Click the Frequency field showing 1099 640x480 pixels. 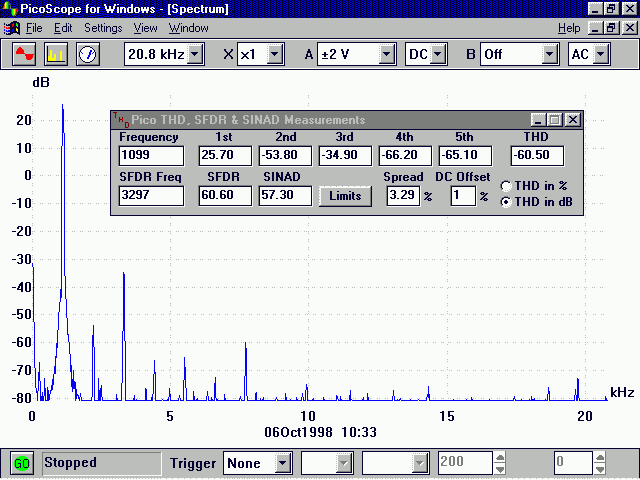click(151, 156)
